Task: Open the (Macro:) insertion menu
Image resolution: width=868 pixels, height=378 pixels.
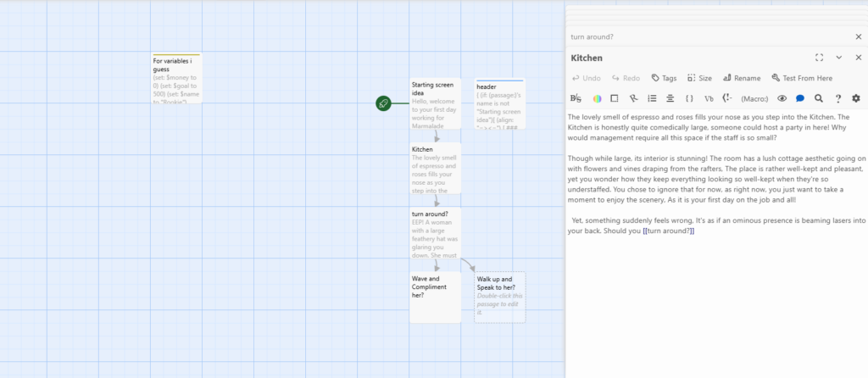Action: [754, 98]
